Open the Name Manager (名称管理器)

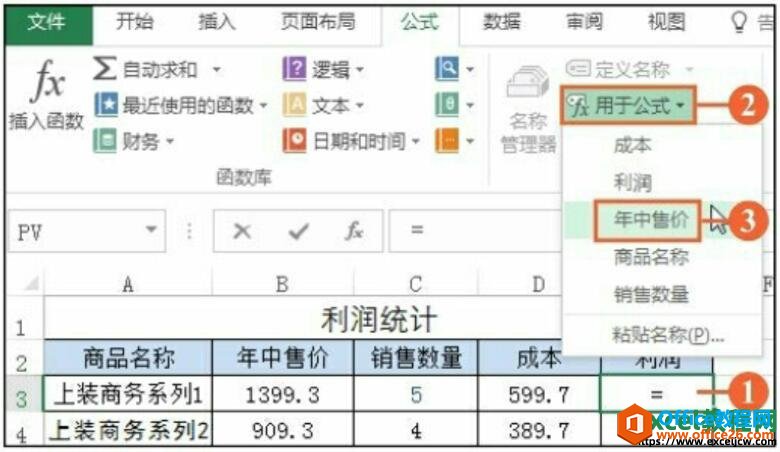(528, 109)
